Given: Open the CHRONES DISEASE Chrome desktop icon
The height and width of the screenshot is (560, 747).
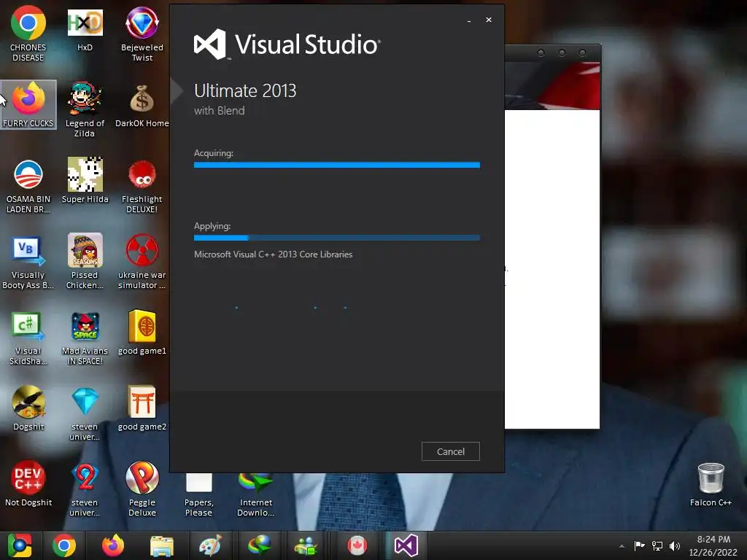Looking at the screenshot, I should [x=28, y=34].
